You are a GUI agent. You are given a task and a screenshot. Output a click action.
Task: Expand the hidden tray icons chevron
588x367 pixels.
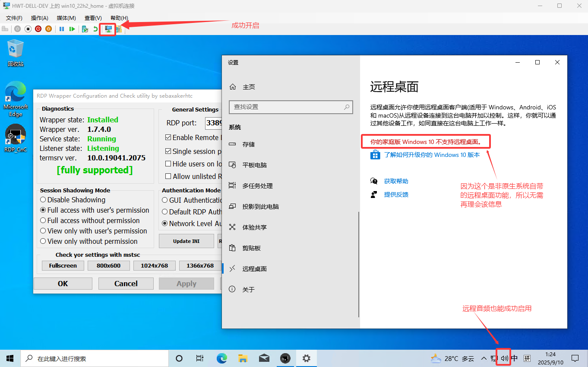pyautogui.click(x=484, y=358)
